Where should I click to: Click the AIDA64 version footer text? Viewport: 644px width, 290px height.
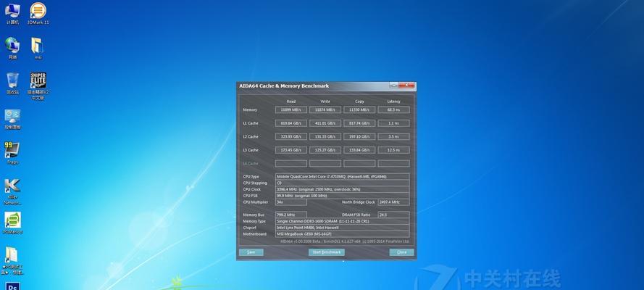pos(345,241)
